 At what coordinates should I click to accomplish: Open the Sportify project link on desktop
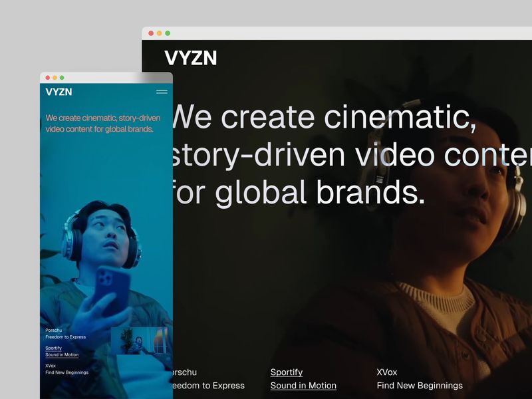tap(286, 372)
